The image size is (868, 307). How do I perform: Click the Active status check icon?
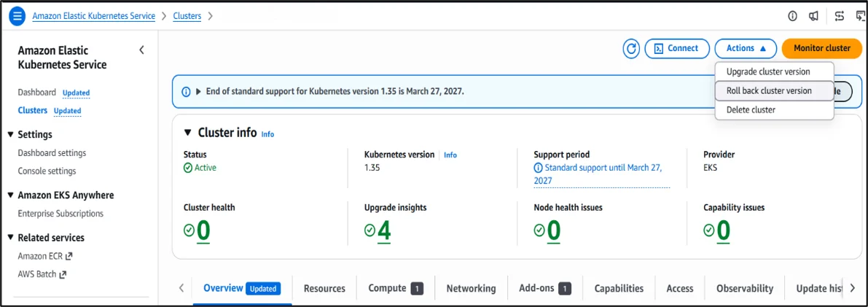point(187,167)
